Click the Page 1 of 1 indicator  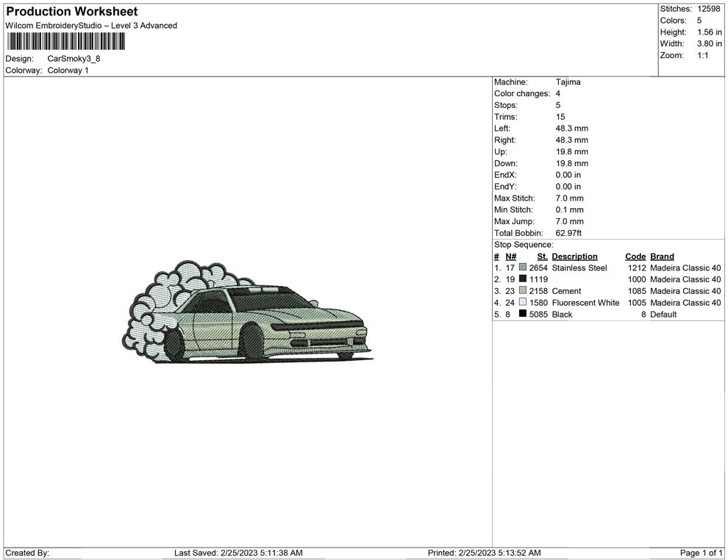pos(701,553)
